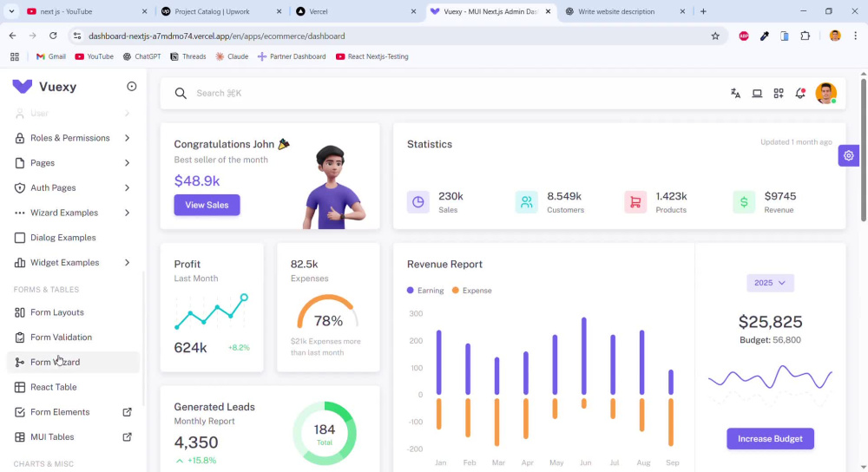The height and width of the screenshot is (472, 868).
Task: Click the Generated Leads donut chart
Action: (x=325, y=433)
